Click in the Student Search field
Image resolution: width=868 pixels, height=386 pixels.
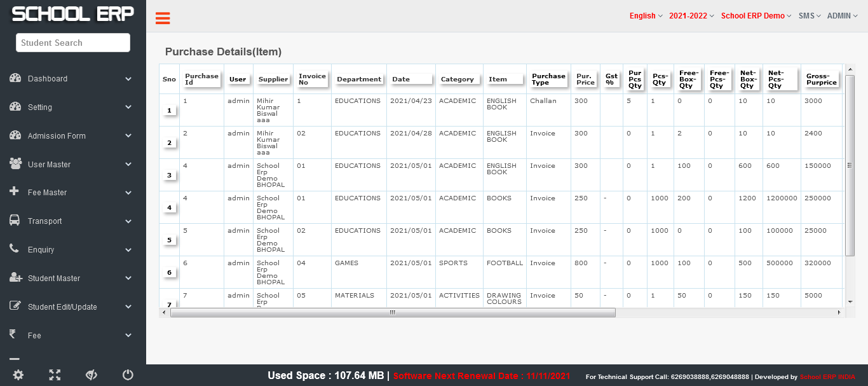tap(73, 43)
